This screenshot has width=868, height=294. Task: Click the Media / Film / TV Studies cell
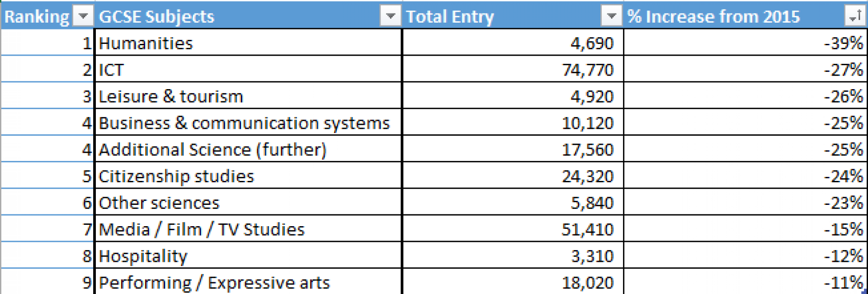pos(202,229)
